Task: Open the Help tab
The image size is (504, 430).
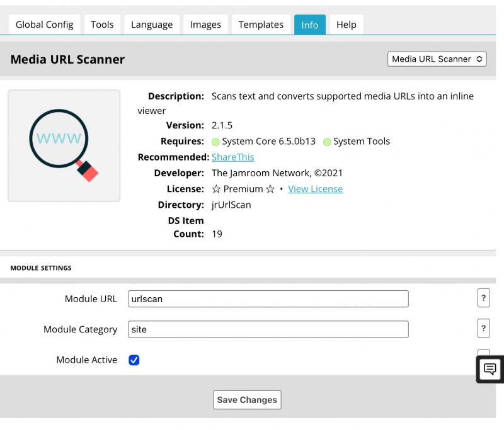Action: pyautogui.click(x=346, y=25)
